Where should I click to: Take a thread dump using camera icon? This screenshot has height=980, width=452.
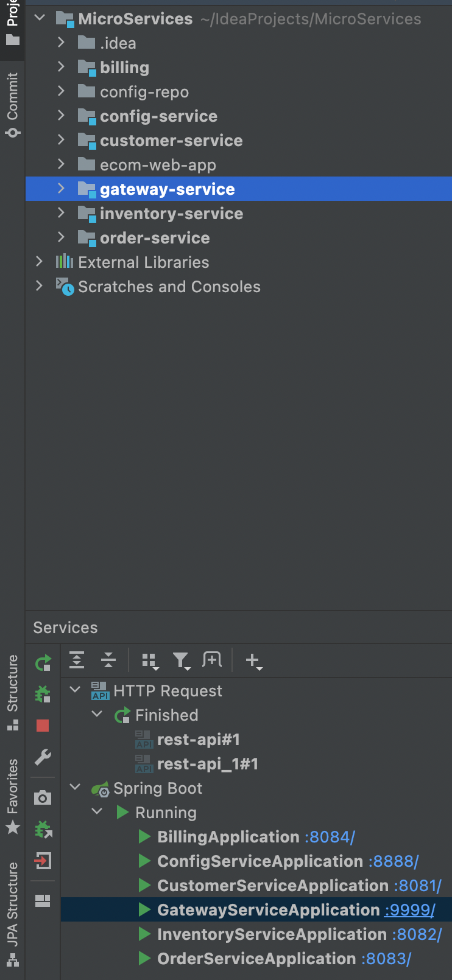(43, 797)
